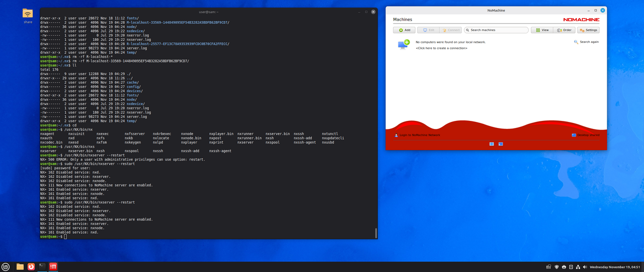
Task: Click the Desktop shared status icon
Action: click(574, 135)
